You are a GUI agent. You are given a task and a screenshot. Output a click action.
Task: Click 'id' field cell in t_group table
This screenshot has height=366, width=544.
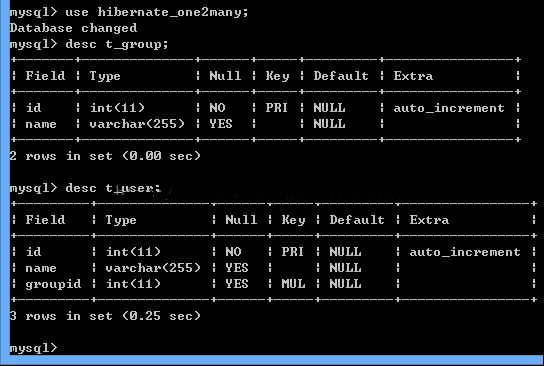click(34, 108)
